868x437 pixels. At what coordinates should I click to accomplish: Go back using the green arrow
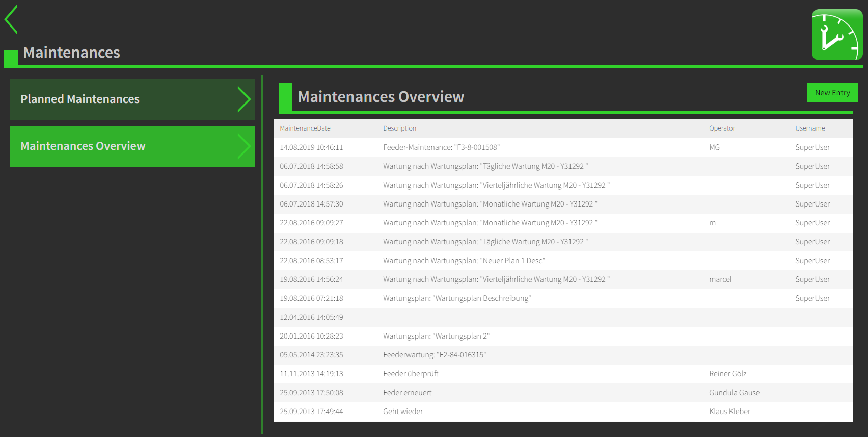coord(11,19)
